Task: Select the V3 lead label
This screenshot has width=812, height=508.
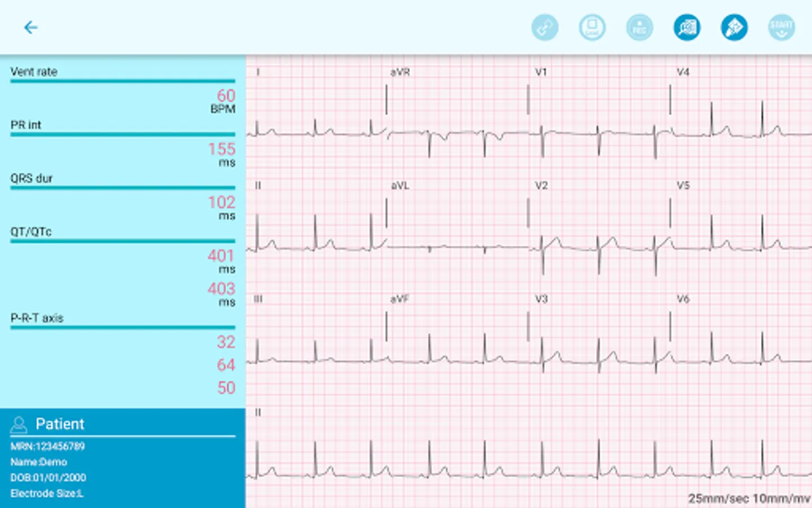Action: tap(541, 299)
